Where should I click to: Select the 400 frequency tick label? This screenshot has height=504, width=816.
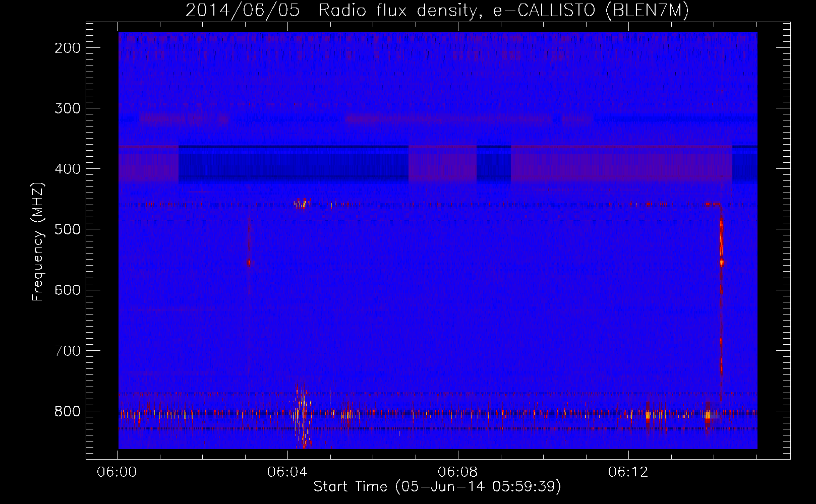pos(68,169)
